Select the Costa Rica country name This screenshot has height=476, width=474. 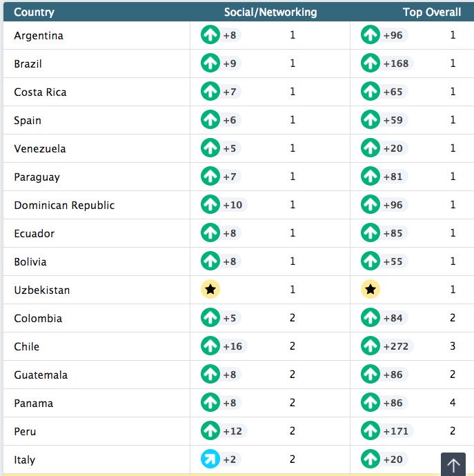point(40,92)
